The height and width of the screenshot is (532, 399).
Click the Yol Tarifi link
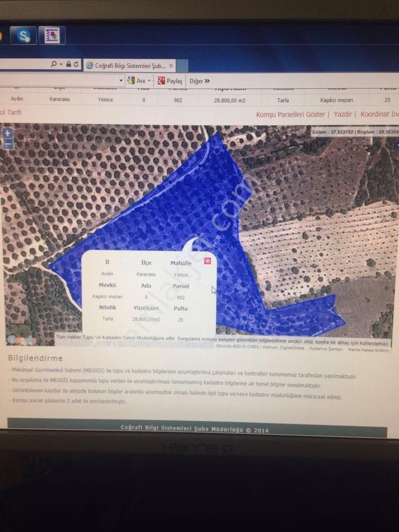[x=10, y=112]
